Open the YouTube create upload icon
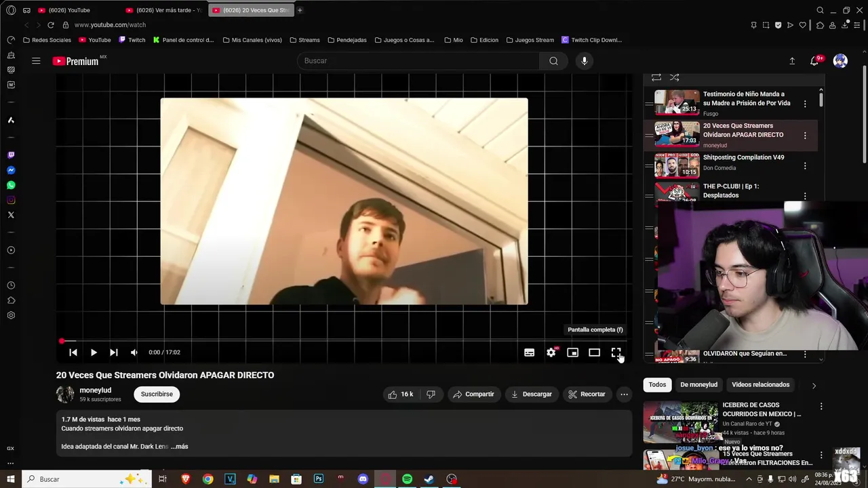Screen dimensions: 868x488 coord(792,61)
